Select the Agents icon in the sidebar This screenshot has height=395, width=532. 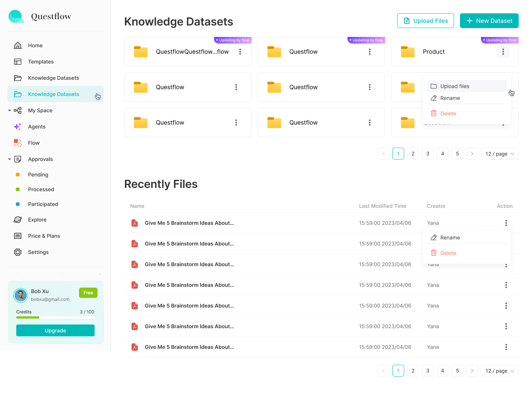(x=17, y=127)
